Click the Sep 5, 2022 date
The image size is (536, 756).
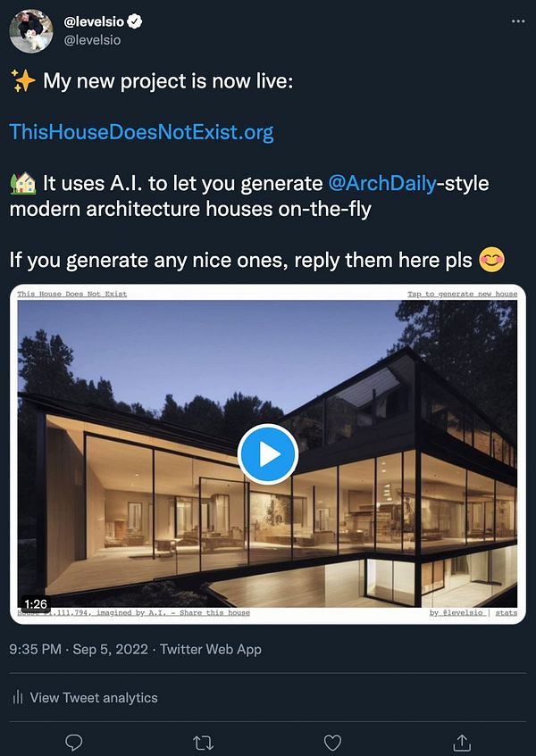point(111,649)
